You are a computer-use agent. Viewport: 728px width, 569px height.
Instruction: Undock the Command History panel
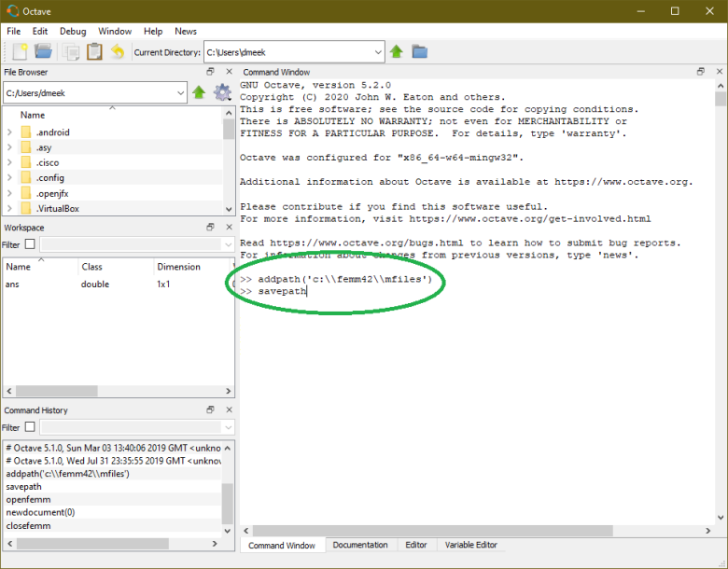tap(210, 409)
